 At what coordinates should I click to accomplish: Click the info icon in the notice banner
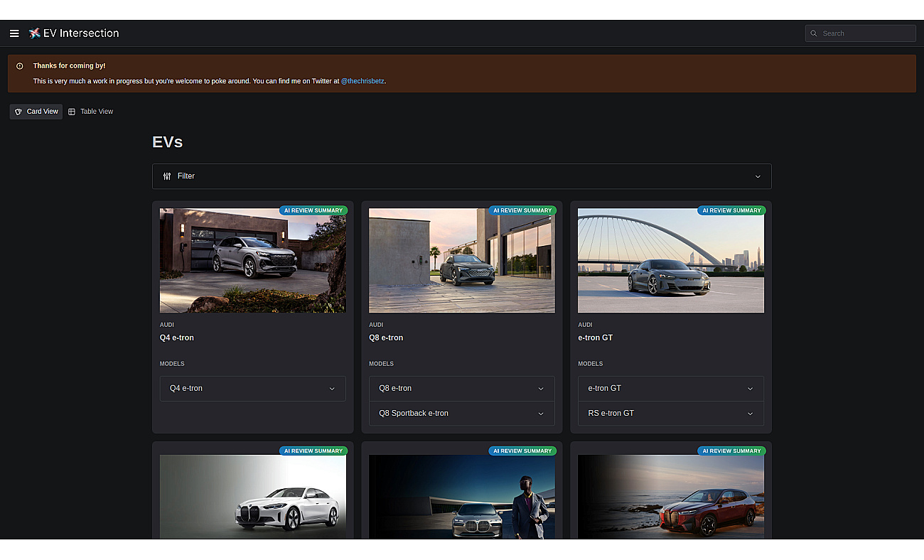coord(20,66)
